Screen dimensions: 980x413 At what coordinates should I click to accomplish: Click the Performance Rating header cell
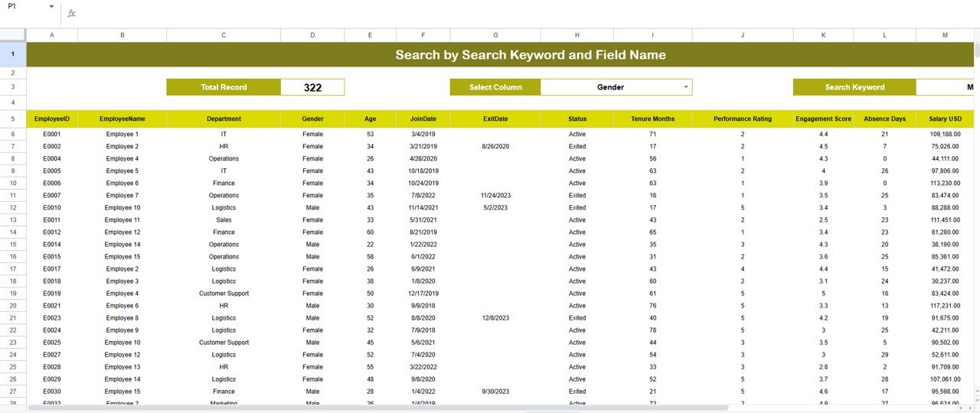click(742, 119)
